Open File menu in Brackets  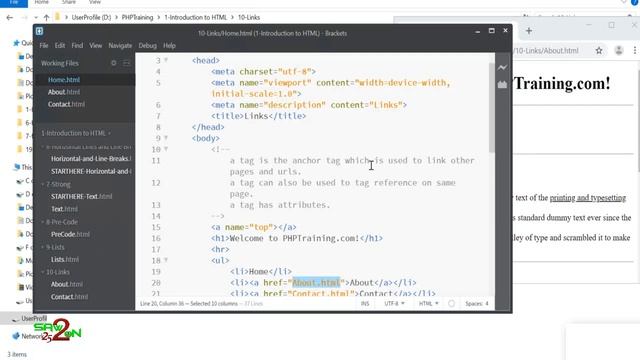coord(44,45)
